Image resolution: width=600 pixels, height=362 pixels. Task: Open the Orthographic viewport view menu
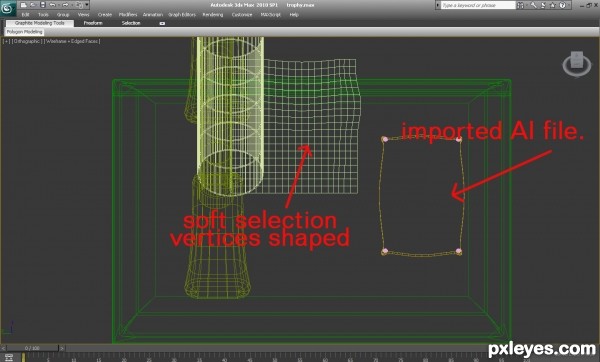click(27, 41)
